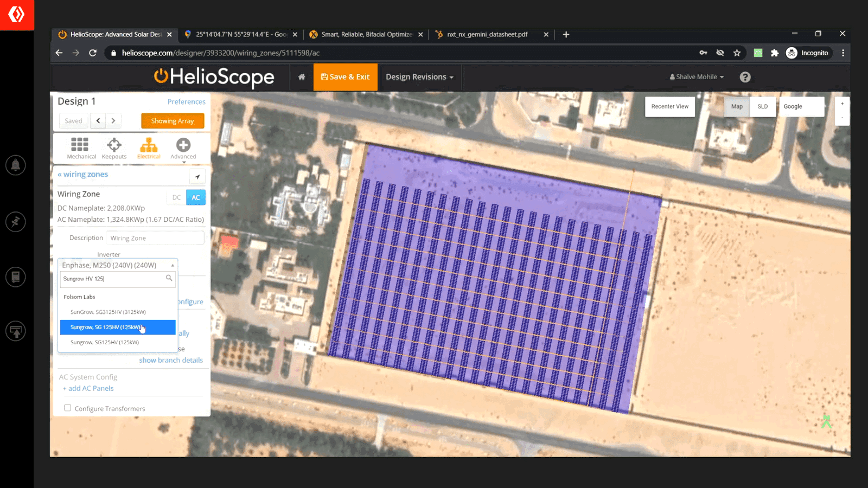868x488 pixels.
Task: Click the redo right arrow button
Action: click(113, 121)
